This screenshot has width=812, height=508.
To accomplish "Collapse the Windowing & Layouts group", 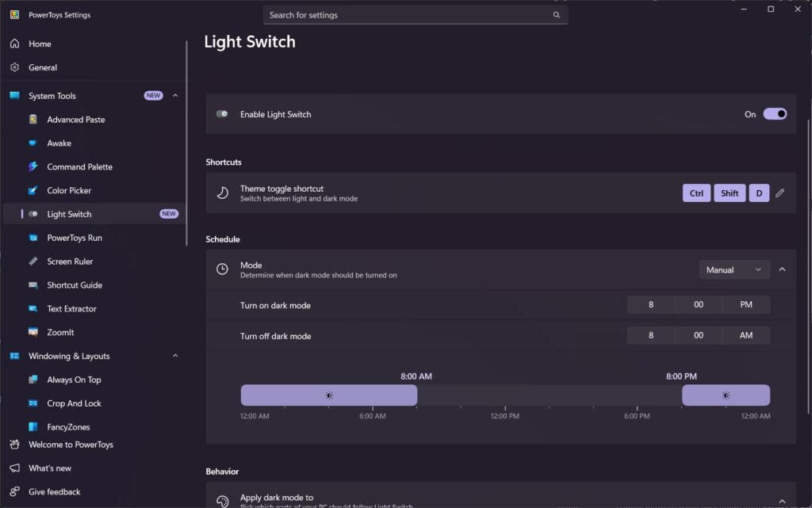I will (175, 357).
